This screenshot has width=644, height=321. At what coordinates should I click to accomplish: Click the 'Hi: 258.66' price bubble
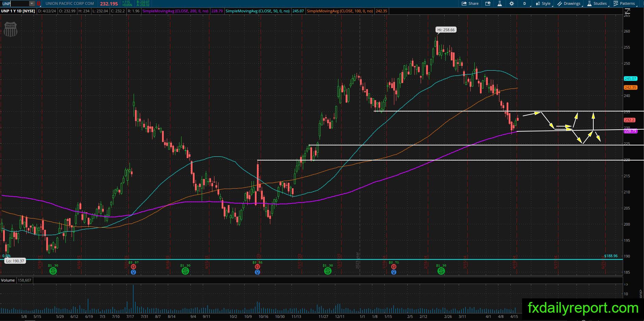tap(446, 30)
